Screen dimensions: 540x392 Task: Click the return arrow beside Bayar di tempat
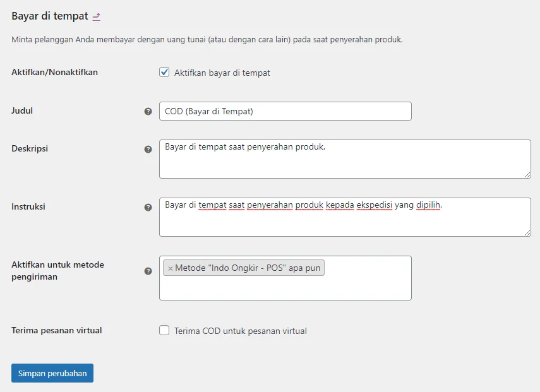tap(97, 16)
